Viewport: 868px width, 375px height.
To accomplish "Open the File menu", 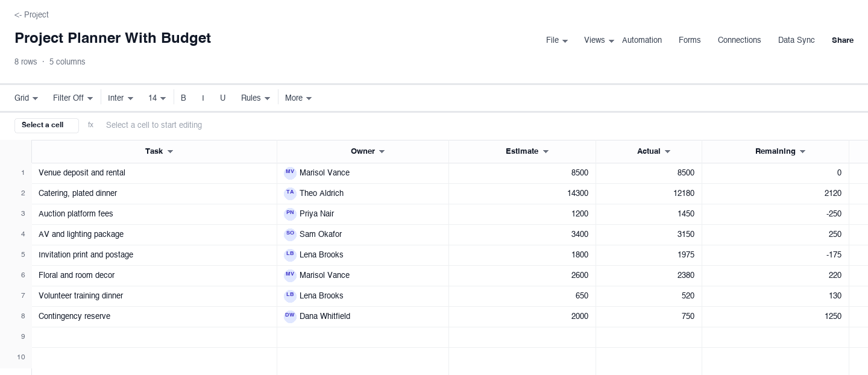I will click(557, 40).
